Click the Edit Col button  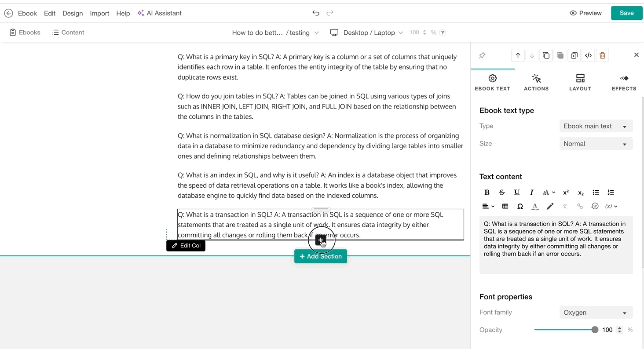click(x=186, y=246)
